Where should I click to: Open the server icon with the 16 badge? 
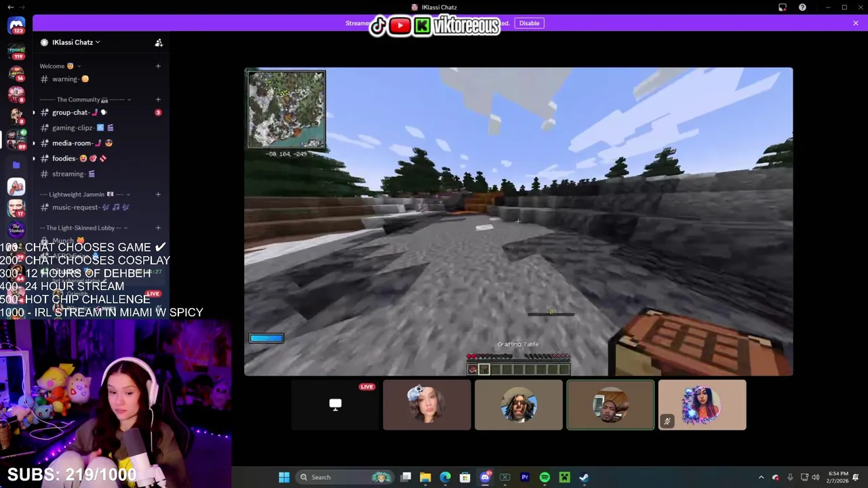click(16, 73)
